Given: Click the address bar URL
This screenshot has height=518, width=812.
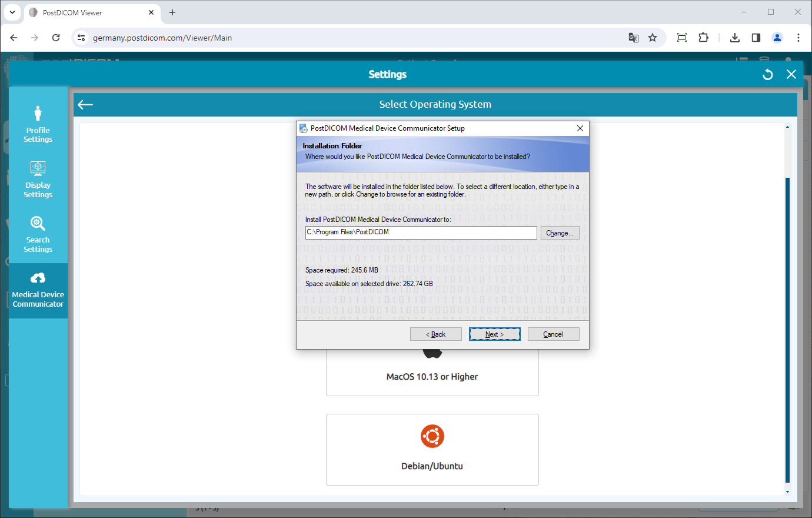Looking at the screenshot, I should [x=162, y=38].
